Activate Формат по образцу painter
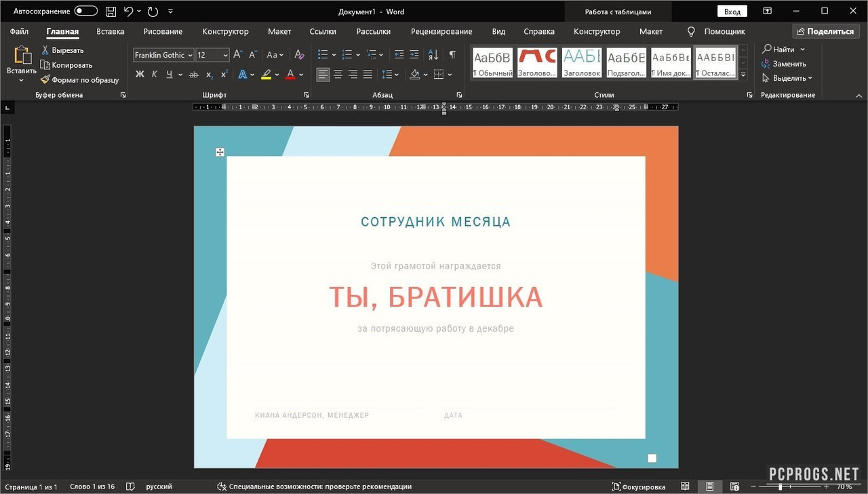Screen dimensions: 868x494 (x=79, y=80)
